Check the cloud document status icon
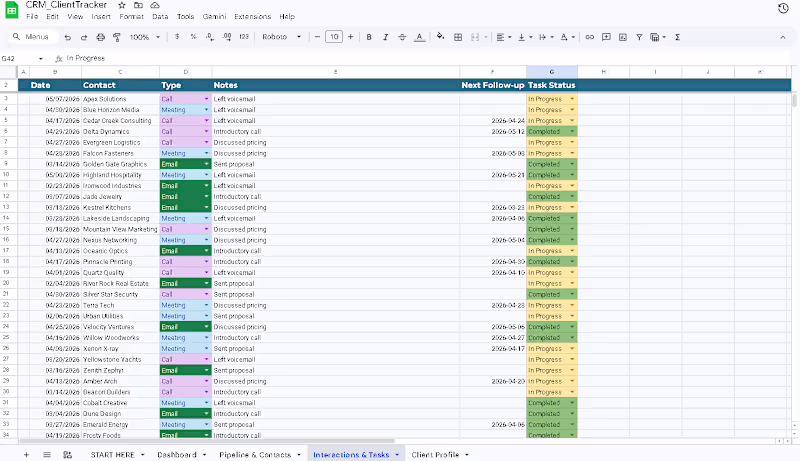The width and height of the screenshot is (800, 461). [155, 5]
